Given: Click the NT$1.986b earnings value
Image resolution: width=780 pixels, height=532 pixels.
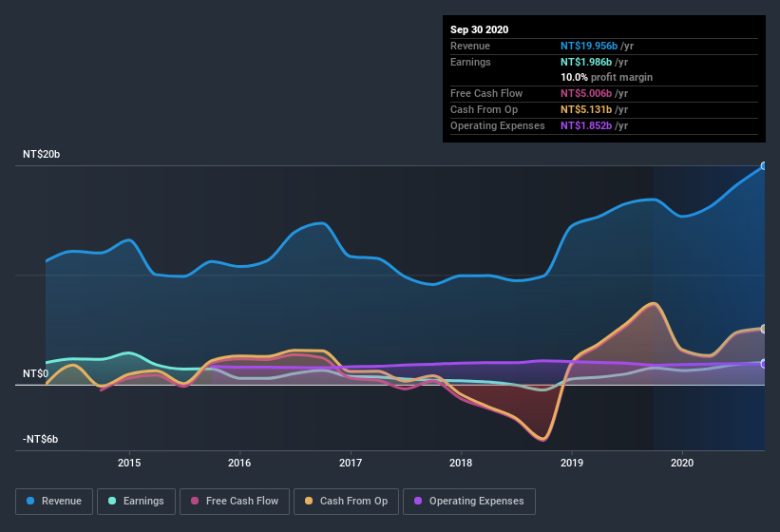Looking at the screenshot, I should point(586,62).
